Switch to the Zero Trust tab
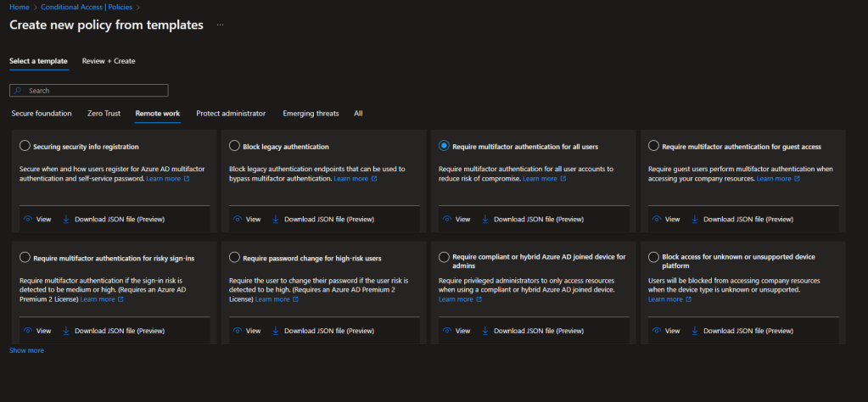The height and width of the screenshot is (402, 868). click(104, 113)
